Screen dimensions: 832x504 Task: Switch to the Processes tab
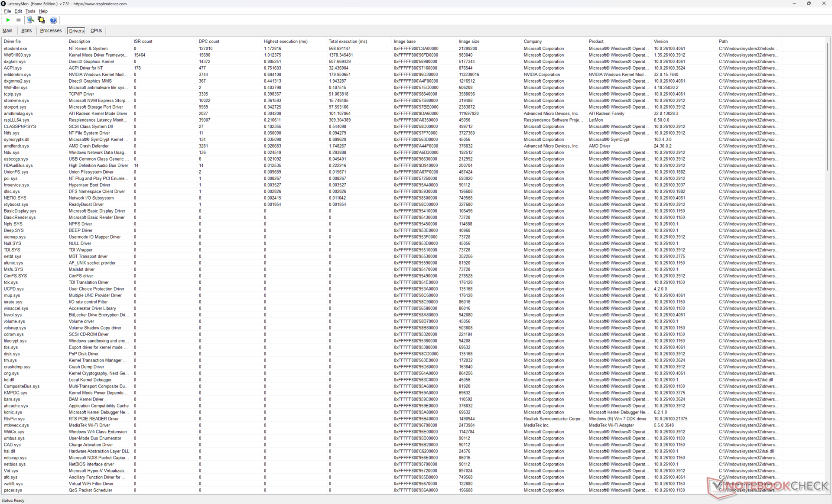[51, 31]
